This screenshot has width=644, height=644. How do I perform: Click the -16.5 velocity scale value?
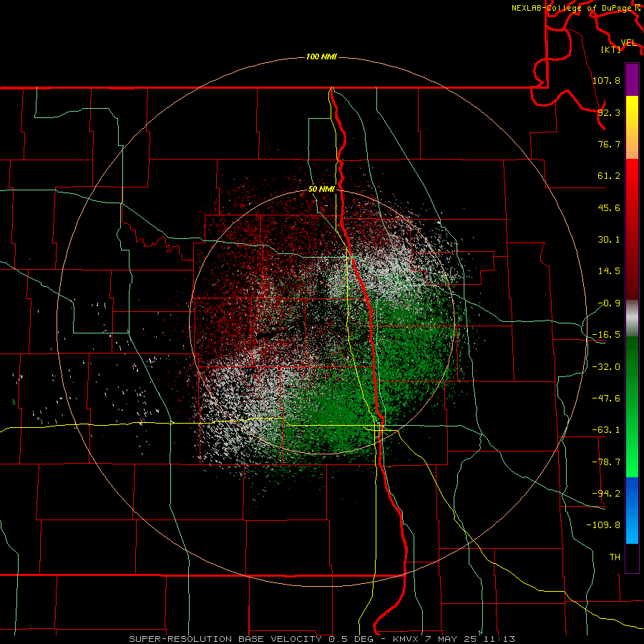[606, 335]
